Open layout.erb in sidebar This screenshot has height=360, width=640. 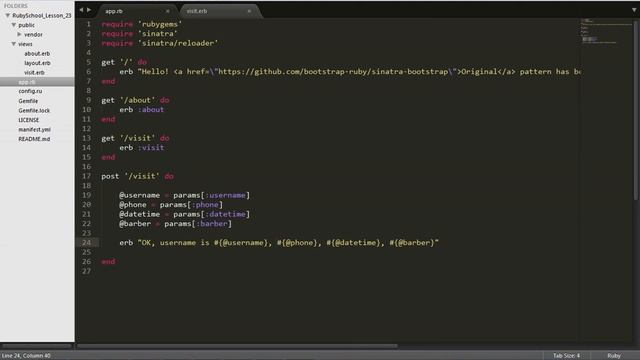coord(37,63)
